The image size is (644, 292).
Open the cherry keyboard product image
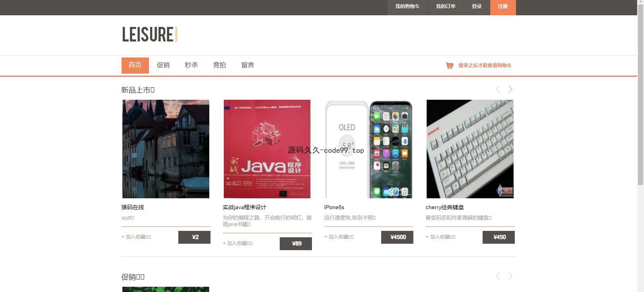point(470,149)
